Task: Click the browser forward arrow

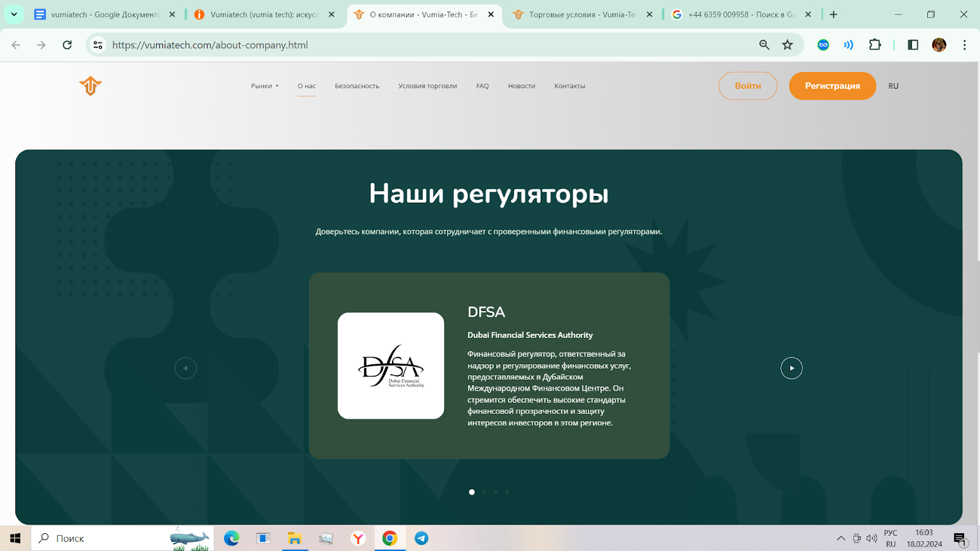Action: click(41, 45)
